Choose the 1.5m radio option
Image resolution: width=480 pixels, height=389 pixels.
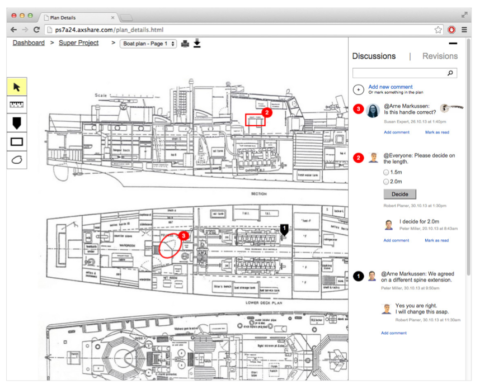[x=386, y=172]
